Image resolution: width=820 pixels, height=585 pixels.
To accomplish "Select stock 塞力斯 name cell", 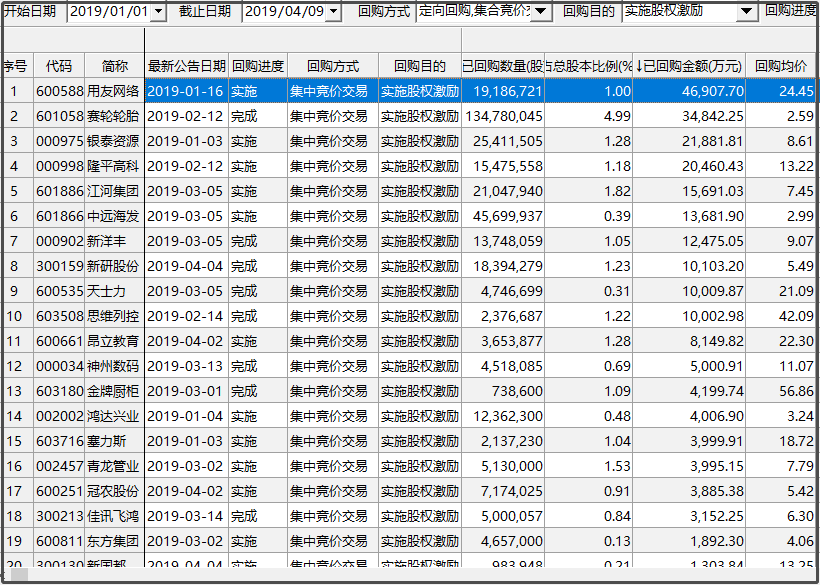I will click(x=115, y=441).
